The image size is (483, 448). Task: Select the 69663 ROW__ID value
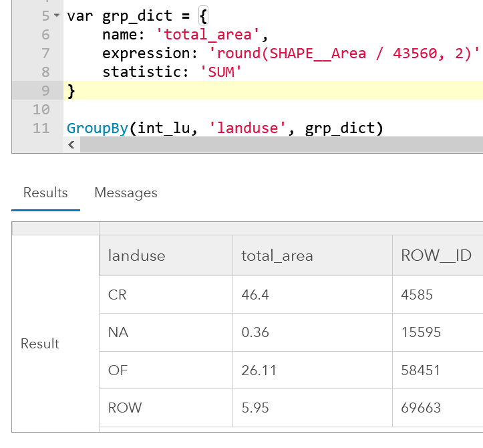[x=421, y=407]
